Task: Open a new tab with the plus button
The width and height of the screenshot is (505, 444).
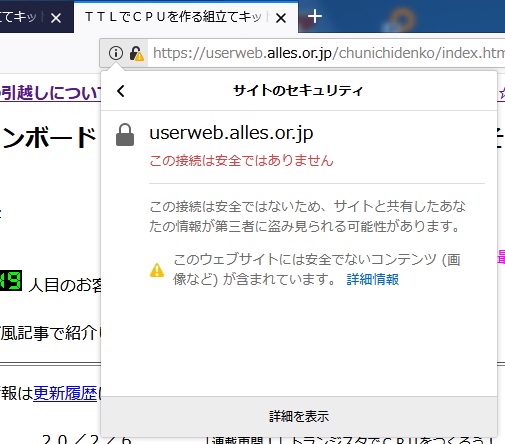Action: 314,16
